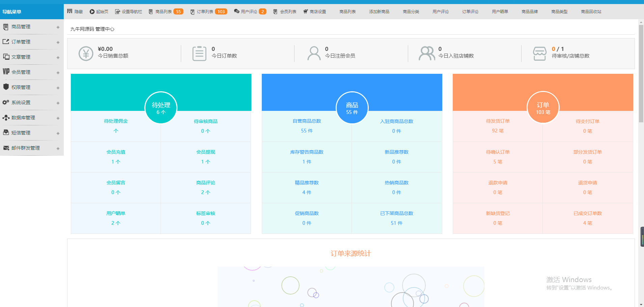Click the 系统设置 gears icon
The height and width of the screenshot is (307, 644).
click(x=6, y=102)
